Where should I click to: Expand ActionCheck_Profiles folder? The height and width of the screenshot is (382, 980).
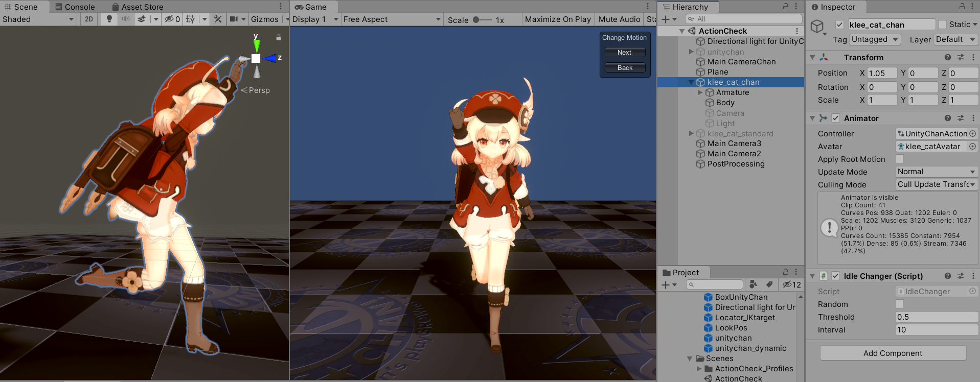pos(699,368)
